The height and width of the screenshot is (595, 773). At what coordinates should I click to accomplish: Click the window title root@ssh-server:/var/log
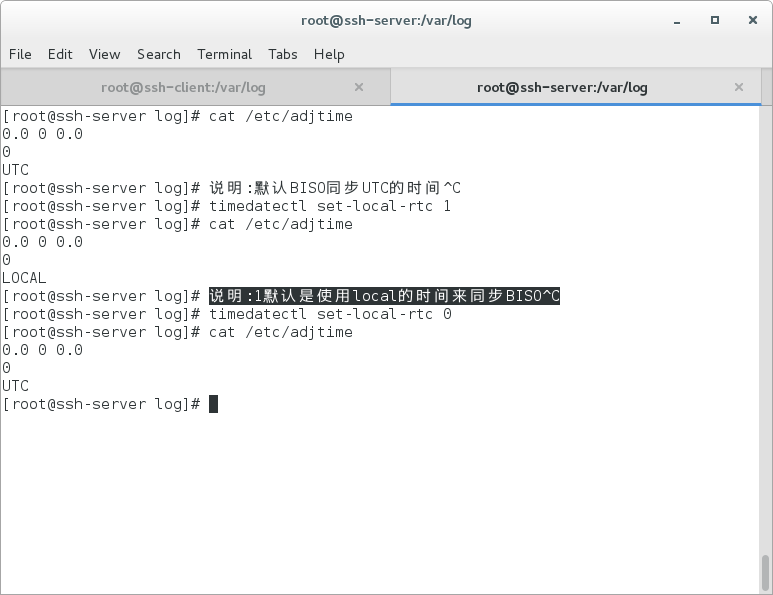[x=386, y=21]
